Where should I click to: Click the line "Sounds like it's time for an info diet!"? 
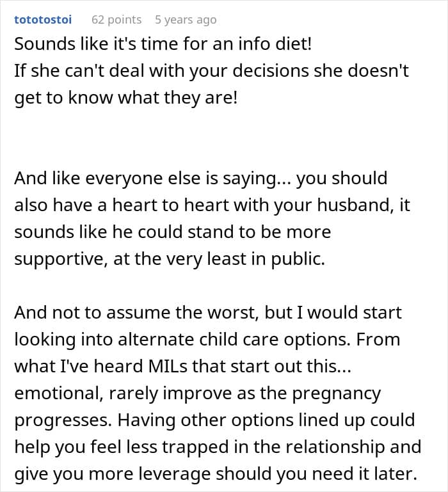163,44
